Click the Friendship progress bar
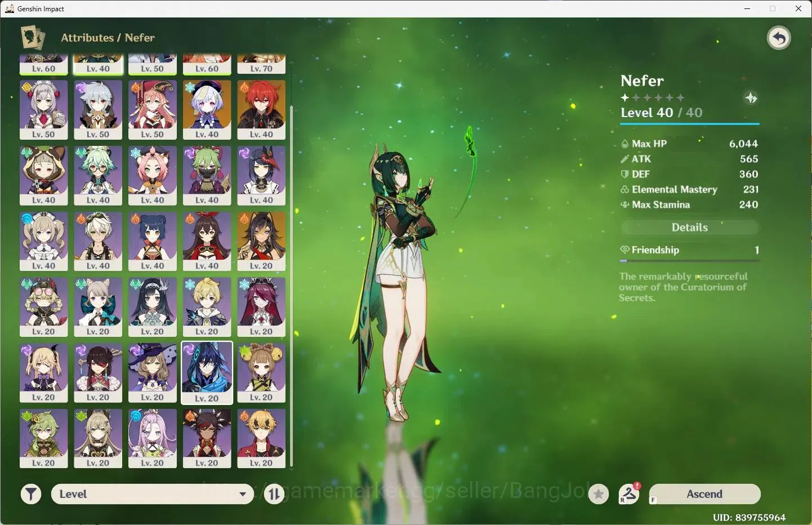Viewport: 812px width, 525px height. tap(690, 261)
